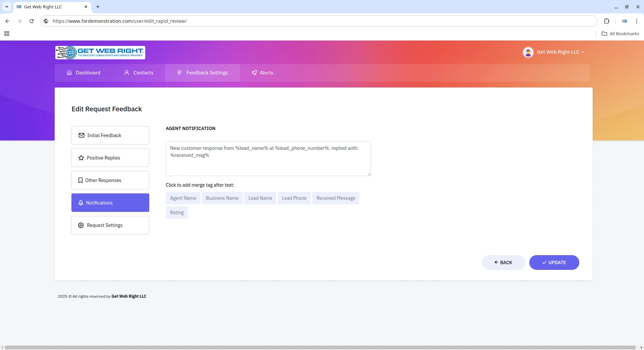Reload the page

coord(32,21)
